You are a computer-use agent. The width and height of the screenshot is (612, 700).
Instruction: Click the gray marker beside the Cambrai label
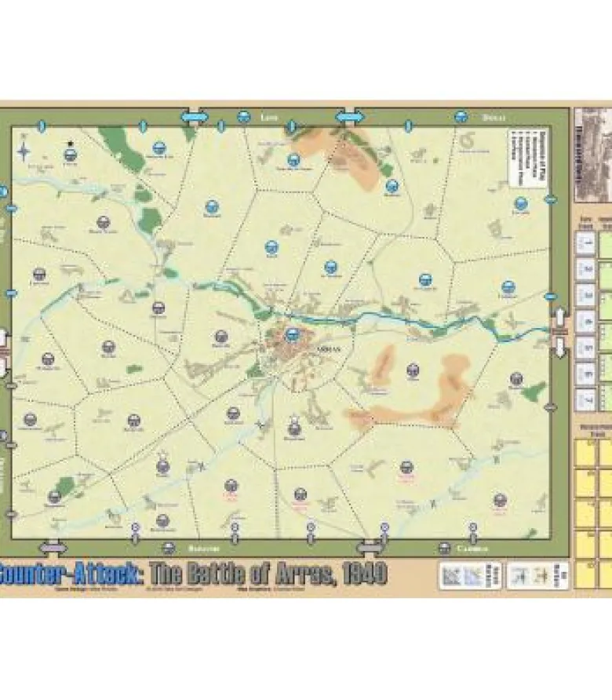click(x=445, y=548)
